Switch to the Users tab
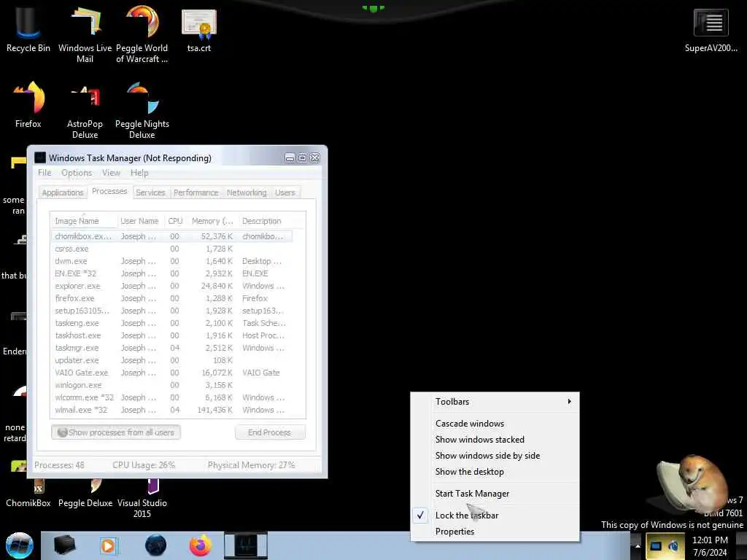Viewport: 747px width, 560px height. [285, 192]
